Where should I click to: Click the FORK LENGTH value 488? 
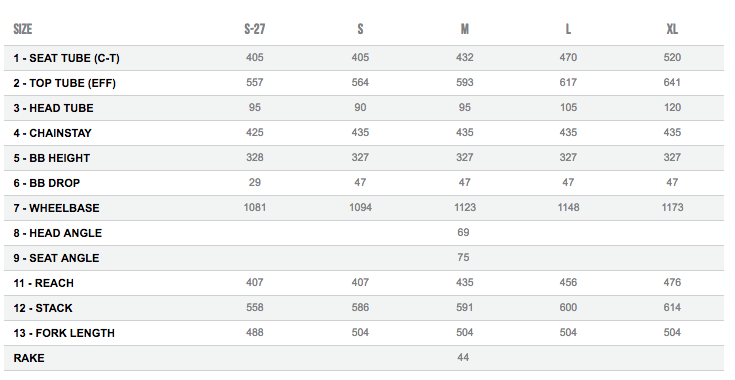[255, 332]
